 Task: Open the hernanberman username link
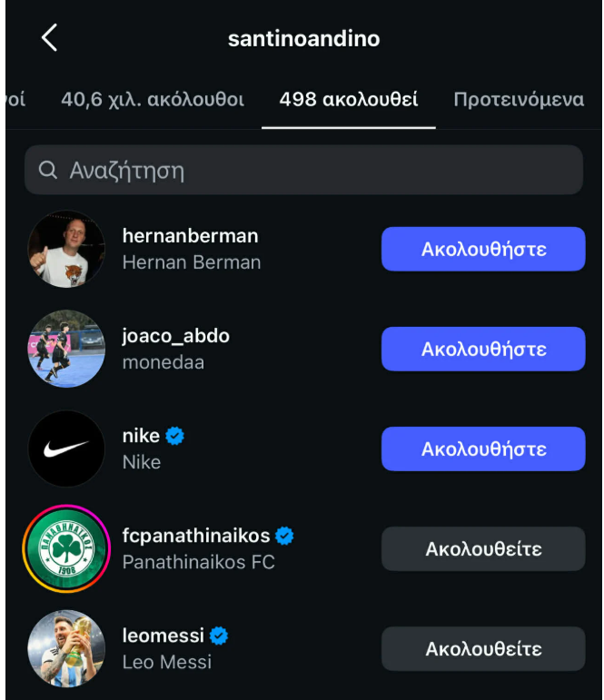pyautogui.click(x=190, y=236)
